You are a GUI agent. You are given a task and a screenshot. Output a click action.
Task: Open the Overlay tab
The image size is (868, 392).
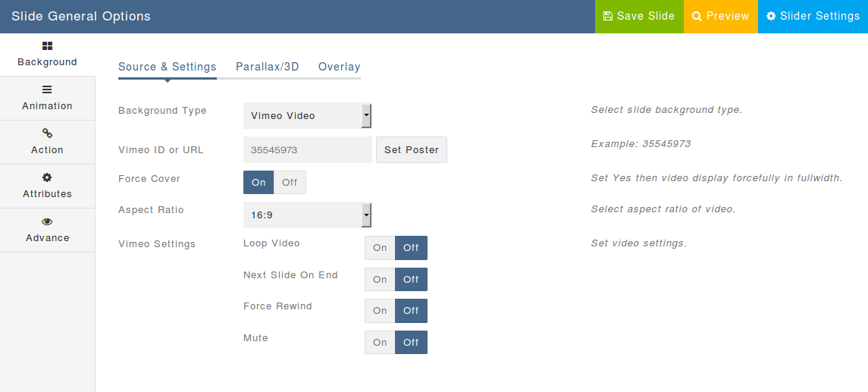coord(340,67)
